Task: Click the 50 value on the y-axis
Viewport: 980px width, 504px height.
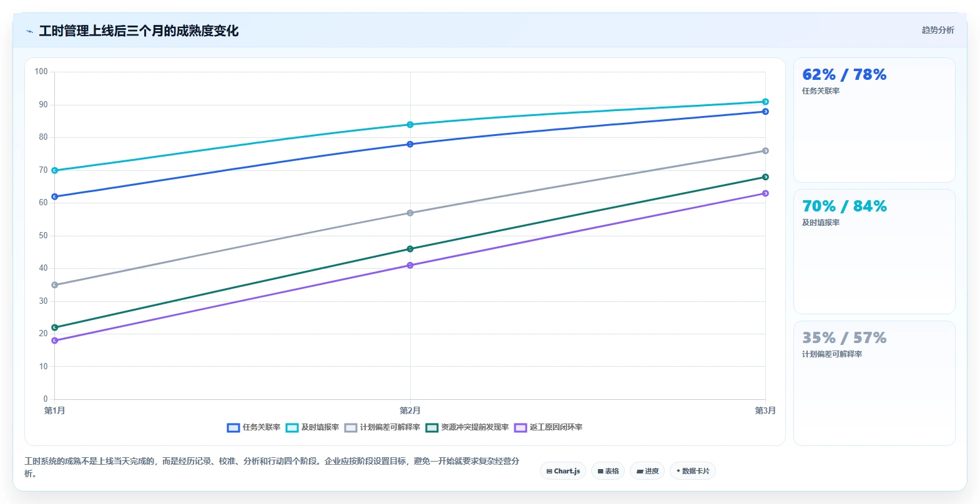Action: pos(43,236)
